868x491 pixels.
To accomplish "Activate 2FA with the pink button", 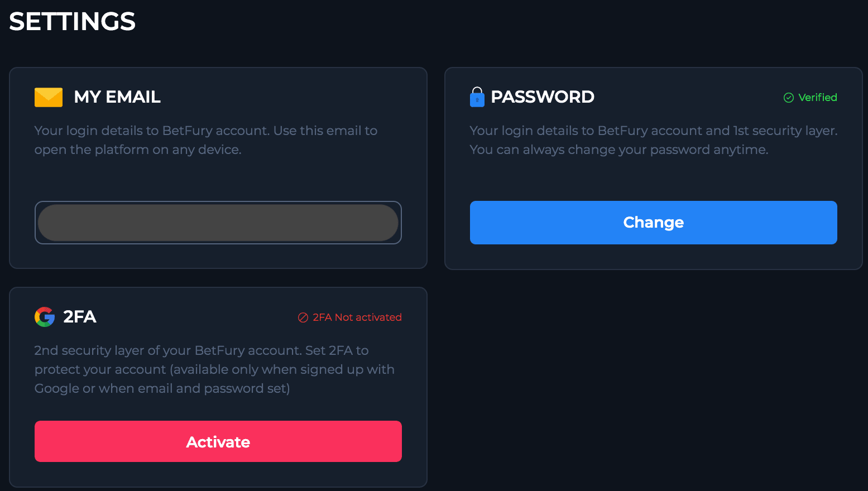I will (x=218, y=441).
